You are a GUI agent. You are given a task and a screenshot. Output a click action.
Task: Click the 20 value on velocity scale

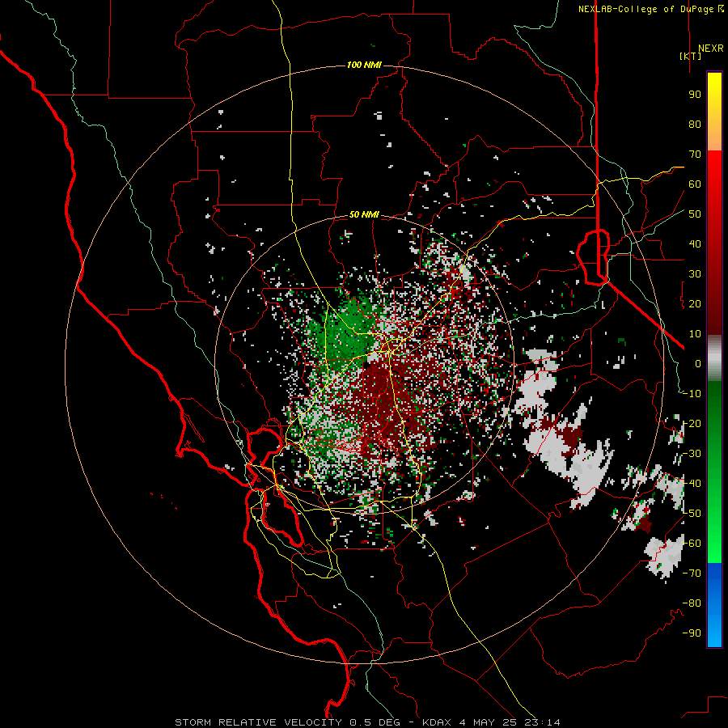tap(695, 303)
